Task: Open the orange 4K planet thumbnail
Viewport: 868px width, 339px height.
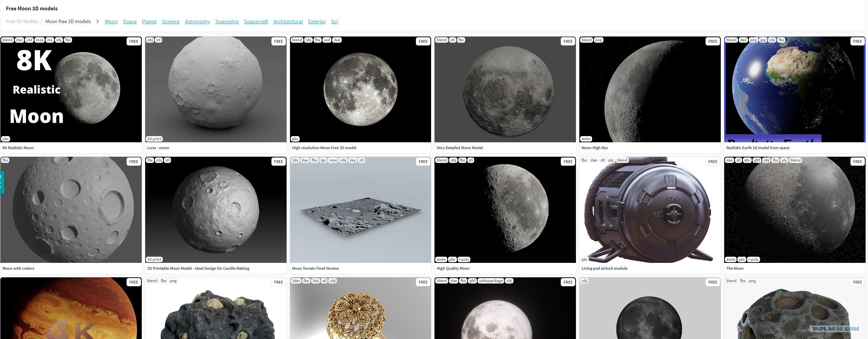Action: [71, 308]
